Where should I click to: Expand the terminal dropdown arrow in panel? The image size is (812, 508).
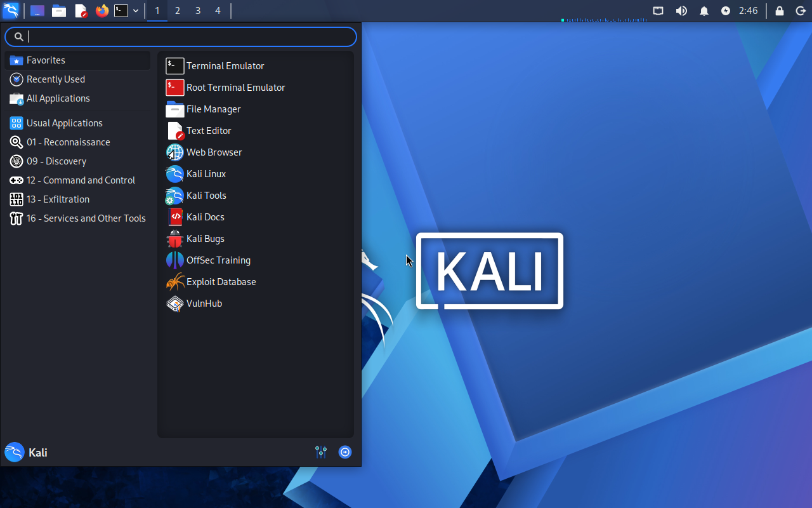(x=136, y=11)
